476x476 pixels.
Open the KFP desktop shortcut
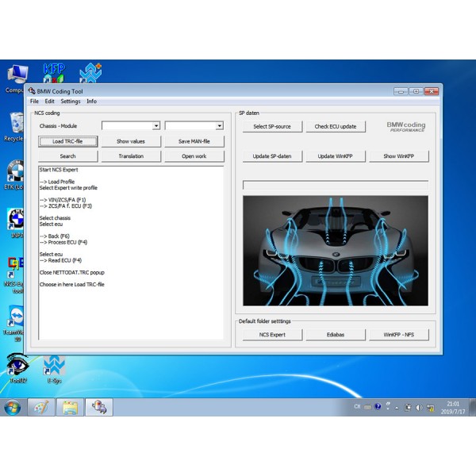[54, 73]
